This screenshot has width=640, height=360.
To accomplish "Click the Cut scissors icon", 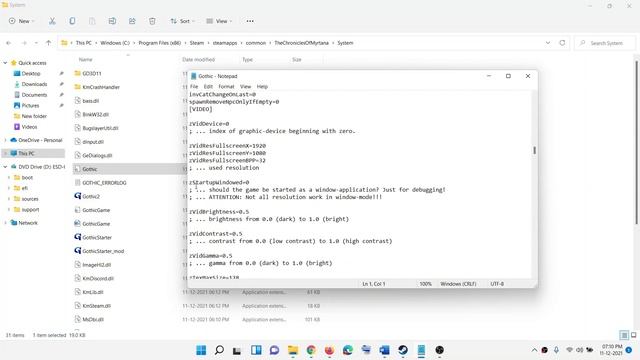I will tap(52, 21).
